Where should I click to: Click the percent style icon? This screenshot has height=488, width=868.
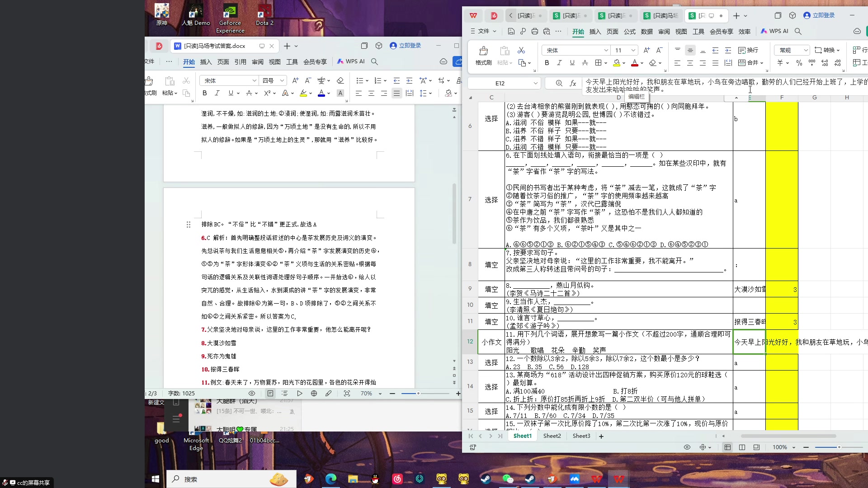(x=799, y=63)
